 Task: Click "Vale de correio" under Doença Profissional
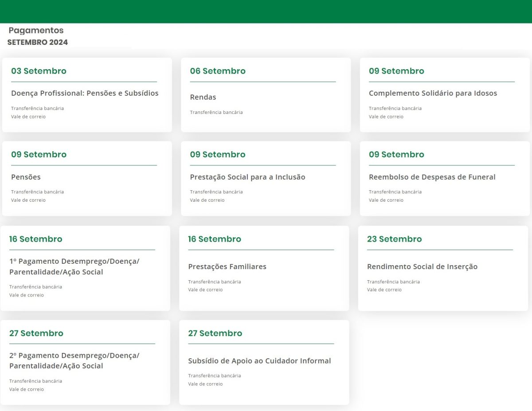pyautogui.click(x=28, y=117)
